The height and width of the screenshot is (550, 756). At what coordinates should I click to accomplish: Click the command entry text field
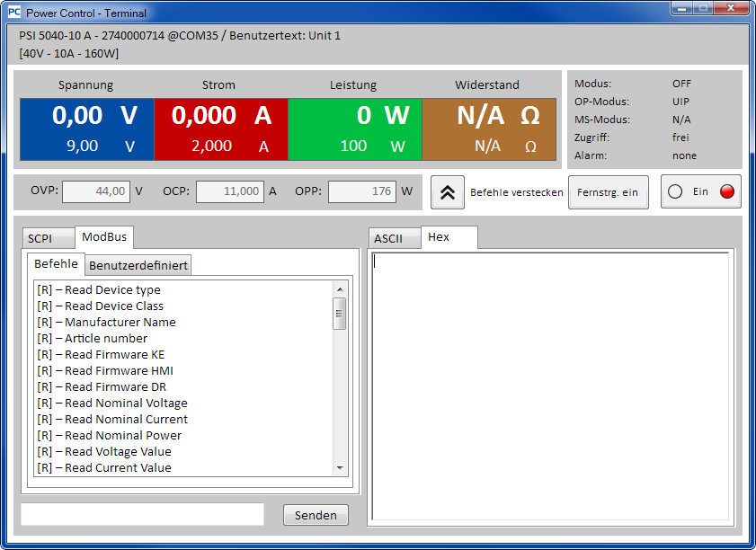point(142,514)
